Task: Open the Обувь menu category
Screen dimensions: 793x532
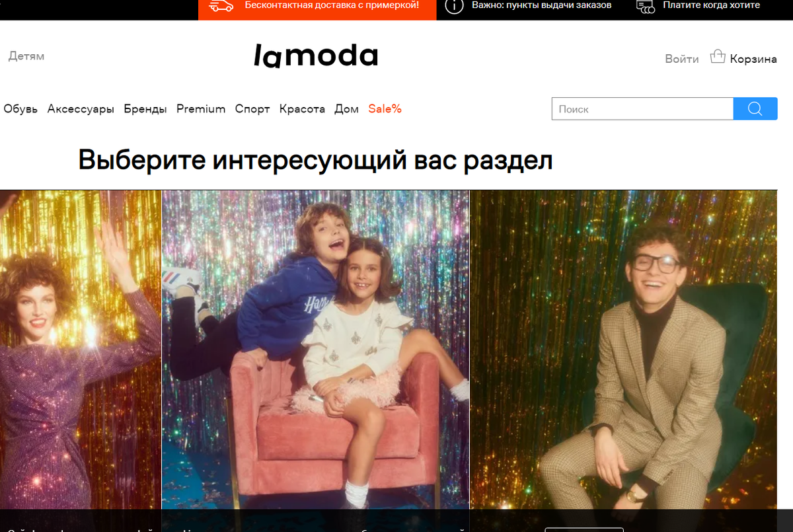Action: 20,109
